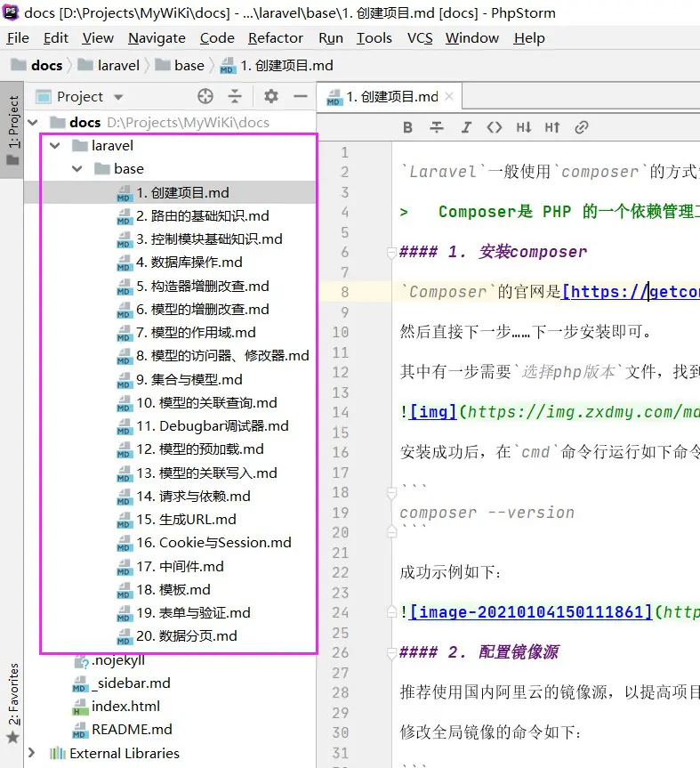Close the 1. 创建项目.md editor tab

pos(449,96)
